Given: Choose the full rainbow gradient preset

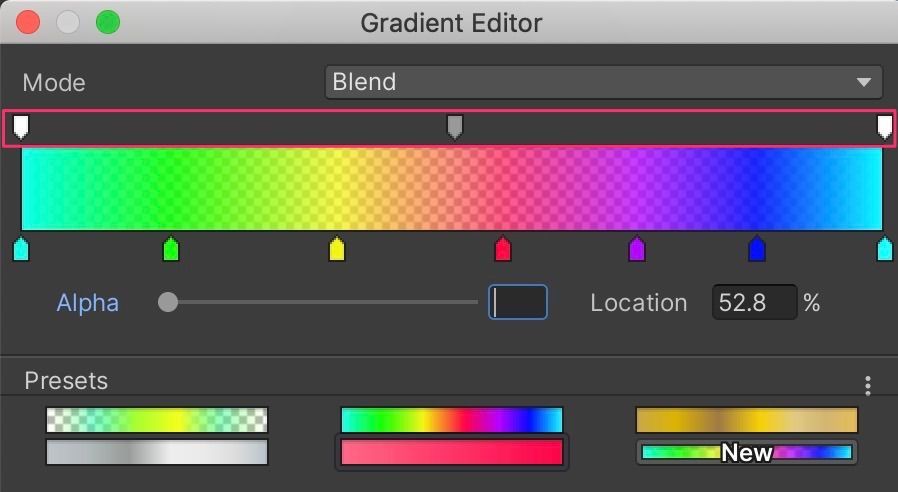Looking at the screenshot, I should (x=452, y=420).
